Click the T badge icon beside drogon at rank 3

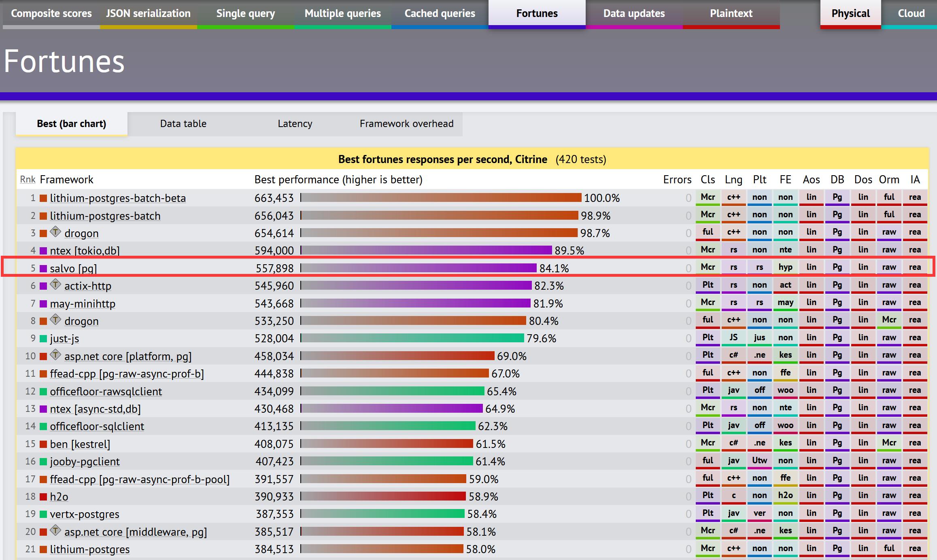tap(56, 232)
